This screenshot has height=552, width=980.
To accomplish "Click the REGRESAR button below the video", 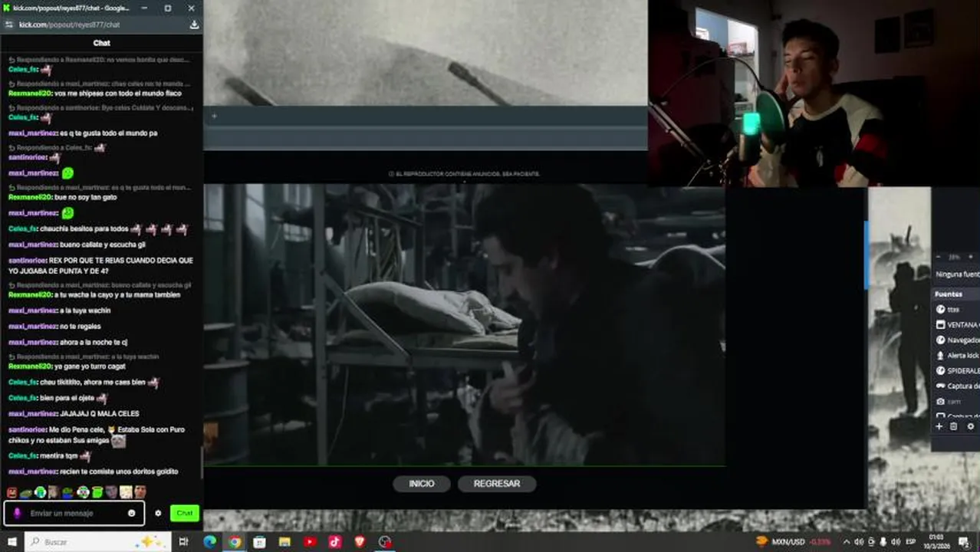I will [x=497, y=484].
